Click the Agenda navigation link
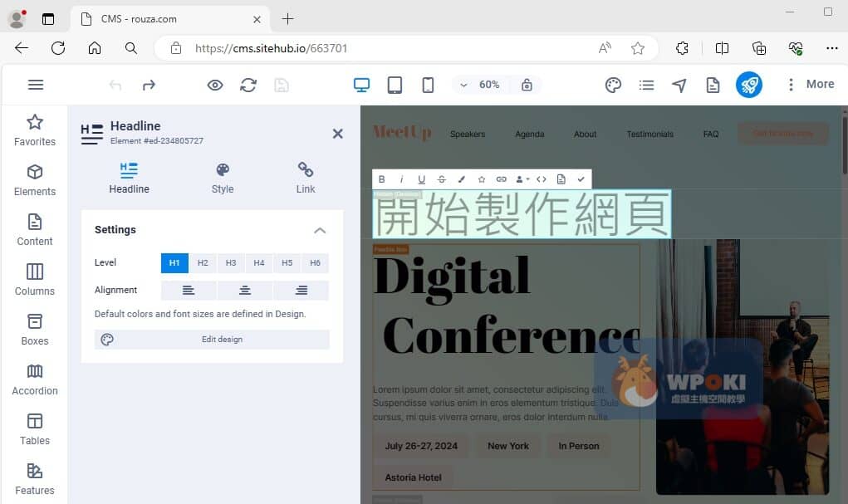The image size is (848, 504). 529,134
